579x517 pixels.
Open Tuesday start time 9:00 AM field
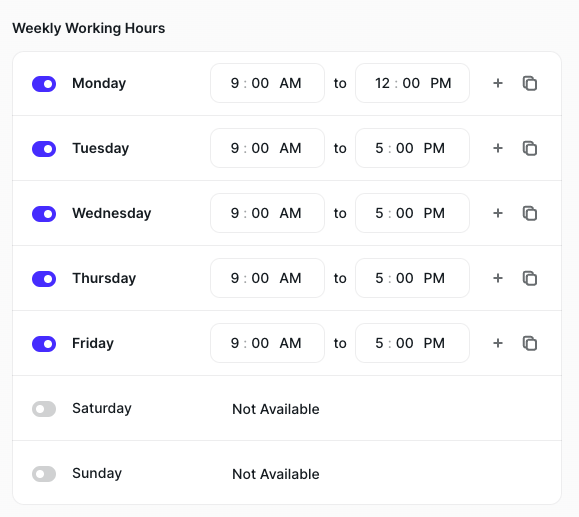267,148
